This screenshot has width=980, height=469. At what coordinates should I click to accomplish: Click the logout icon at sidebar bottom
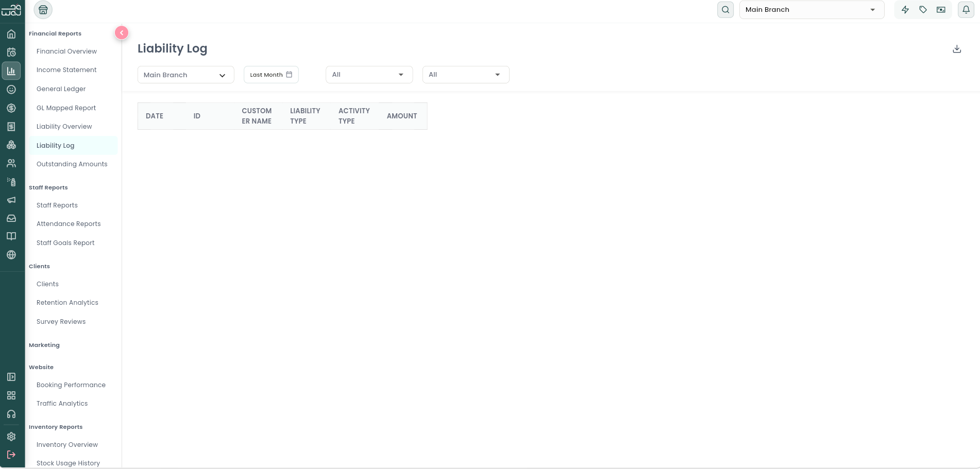pyautogui.click(x=11, y=455)
